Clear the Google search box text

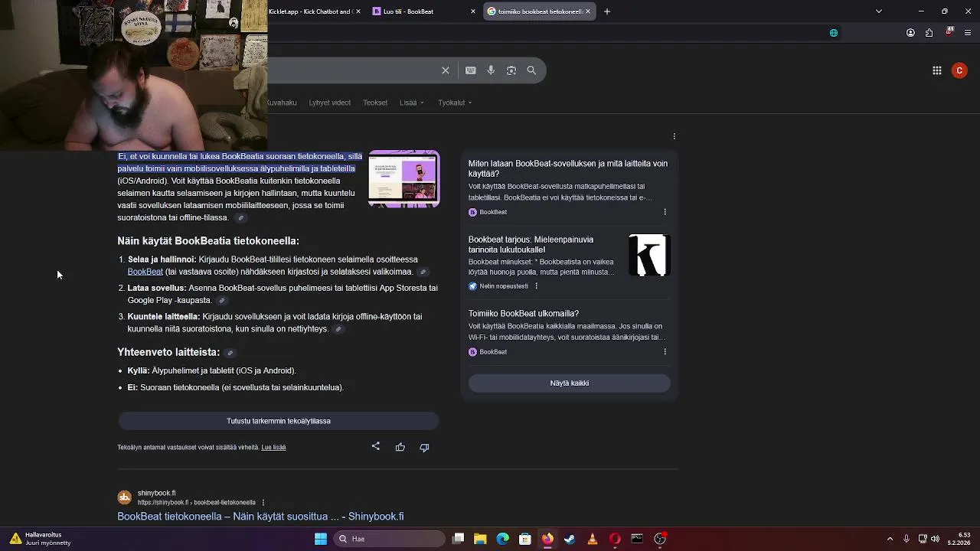click(x=445, y=70)
